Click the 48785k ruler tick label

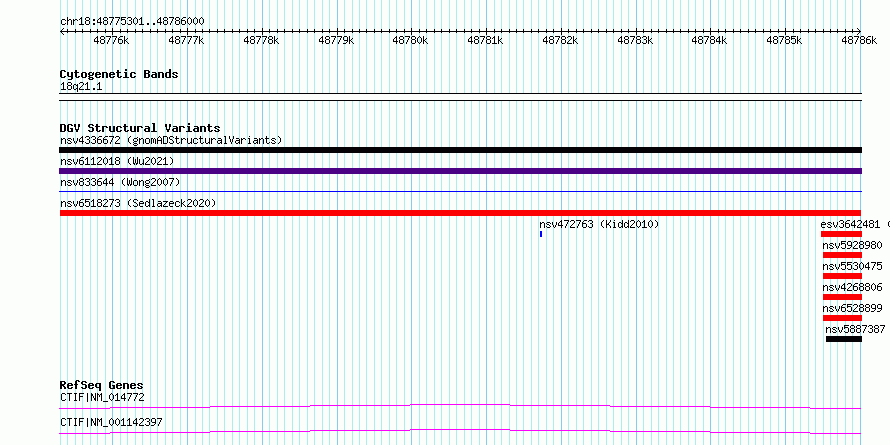[x=784, y=40]
